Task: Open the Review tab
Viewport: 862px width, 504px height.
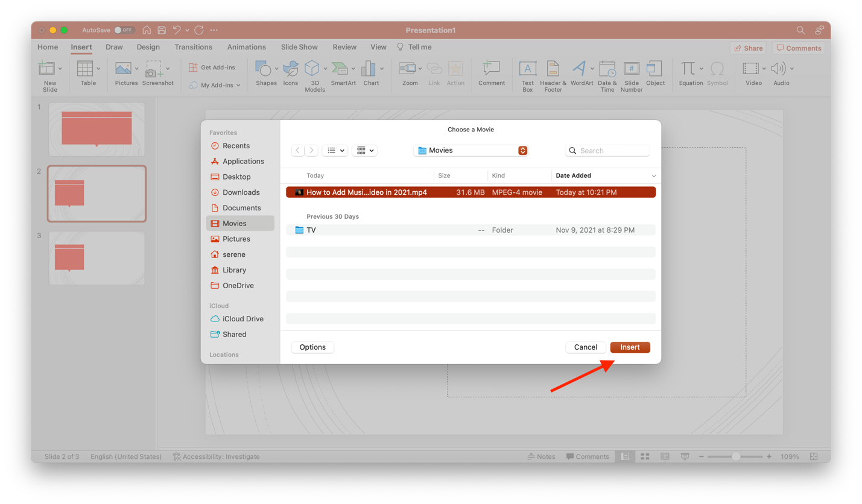Action: click(344, 46)
